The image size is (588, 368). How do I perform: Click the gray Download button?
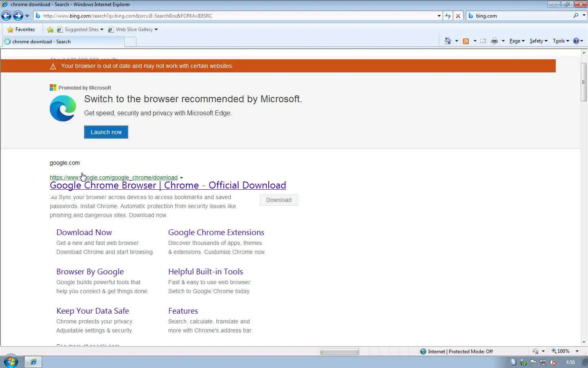279,200
